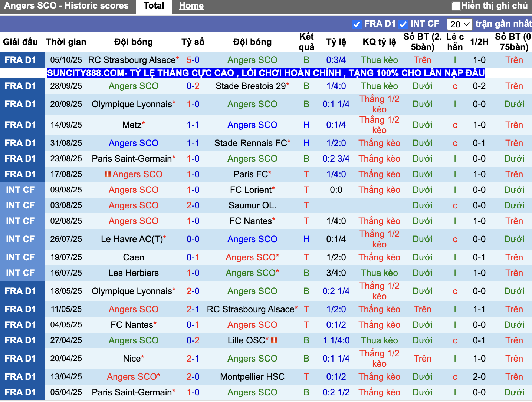Image resolution: width=532 pixels, height=402 pixels.
Task: Open FC Nantes in the 02/08/25 row
Action: [251, 221]
